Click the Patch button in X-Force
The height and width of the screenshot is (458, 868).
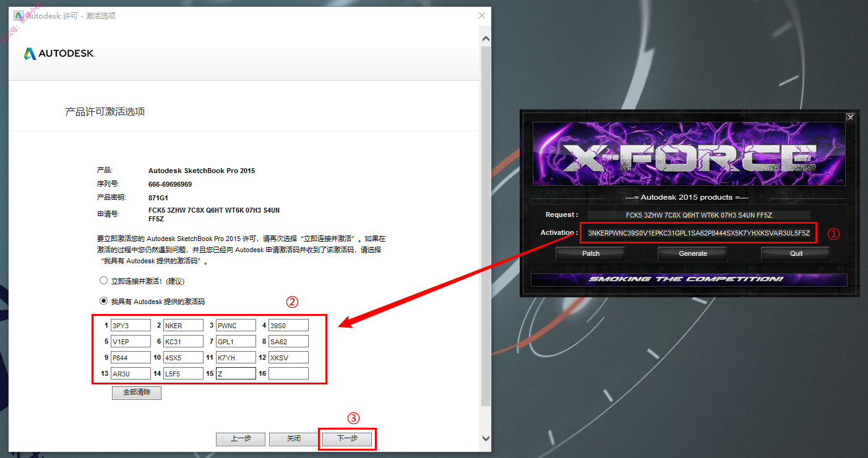tap(591, 253)
